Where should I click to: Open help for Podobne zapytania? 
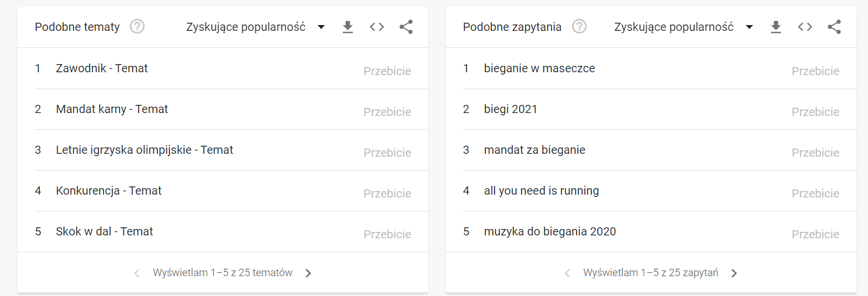(x=579, y=27)
